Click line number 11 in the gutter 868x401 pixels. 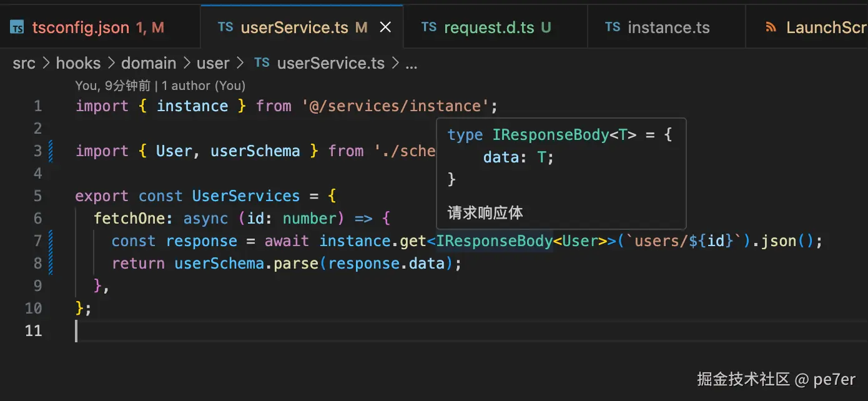(34, 331)
